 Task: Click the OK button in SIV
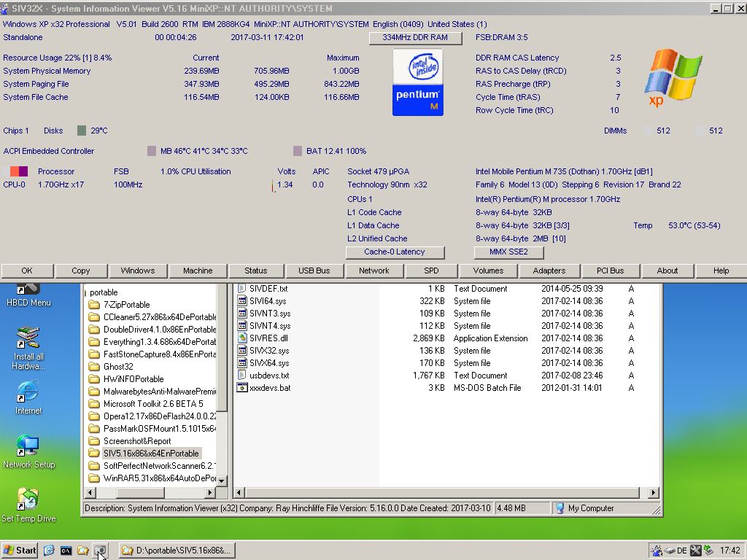27,271
